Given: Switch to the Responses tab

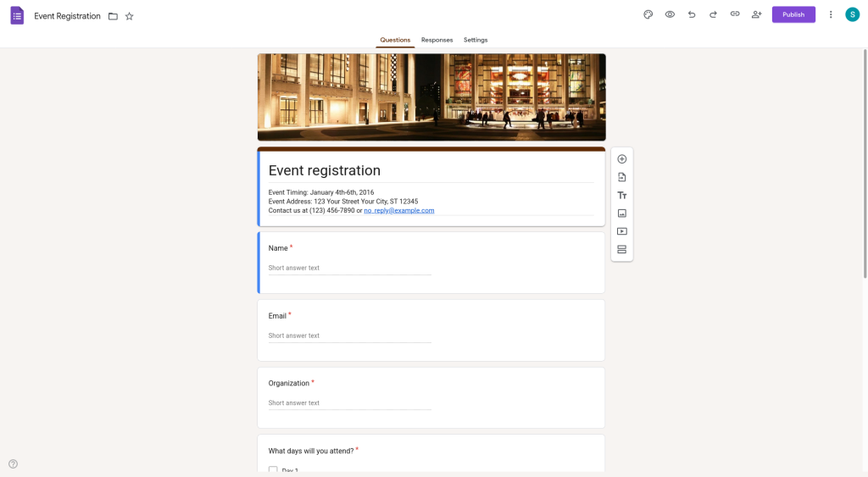Looking at the screenshot, I should tap(437, 40).
